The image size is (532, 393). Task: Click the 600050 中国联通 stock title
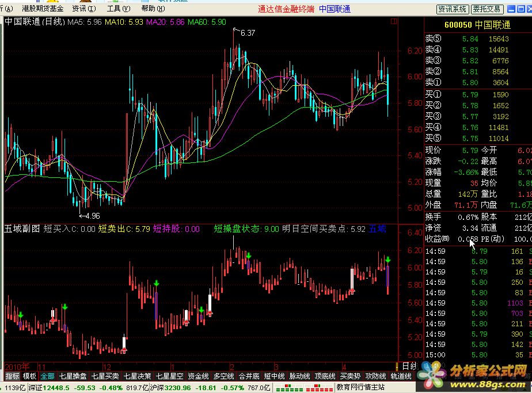(x=477, y=25)
